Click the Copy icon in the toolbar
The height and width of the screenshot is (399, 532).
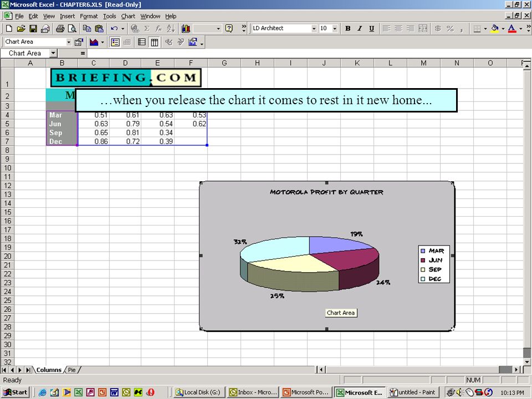click(87, 28)
